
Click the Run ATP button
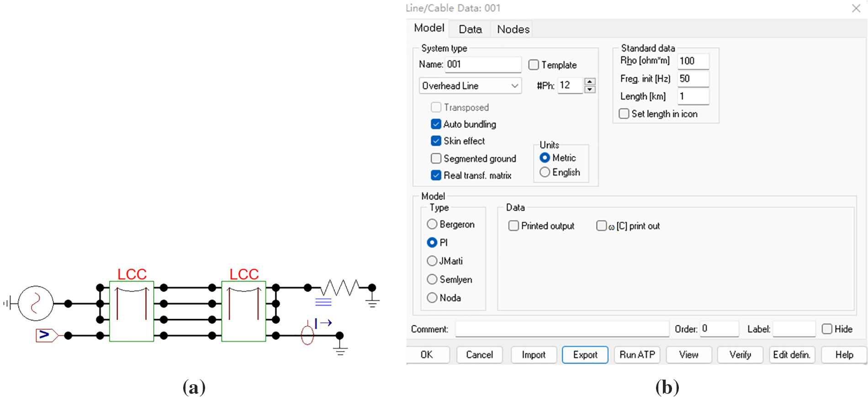[637, 355]
